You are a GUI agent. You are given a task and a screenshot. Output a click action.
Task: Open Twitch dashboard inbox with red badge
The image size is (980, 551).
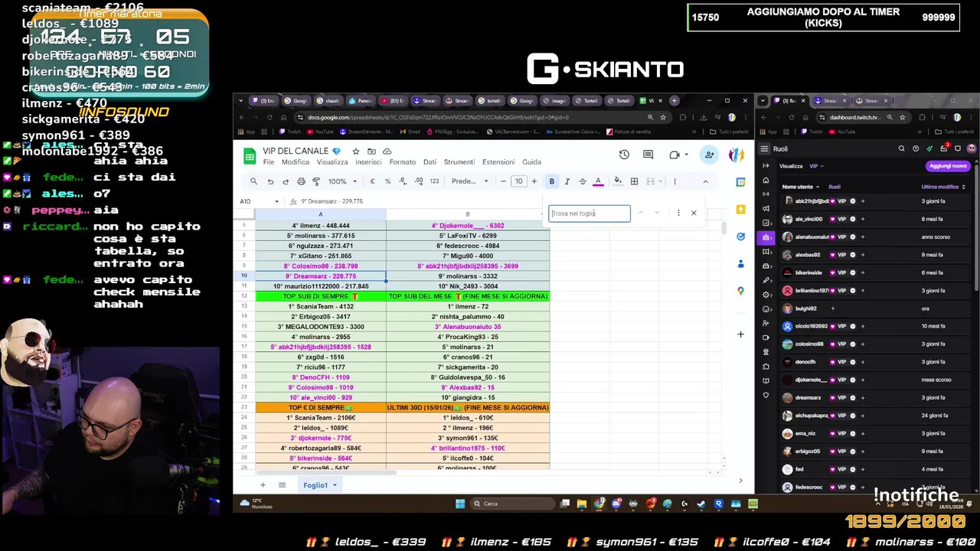pyautogui.click(x=943, y=148)
